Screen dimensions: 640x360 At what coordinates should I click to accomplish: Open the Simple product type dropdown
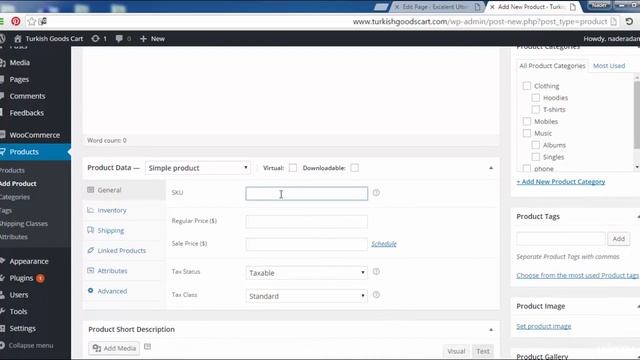pyautogui.click(x=198, y=168)
